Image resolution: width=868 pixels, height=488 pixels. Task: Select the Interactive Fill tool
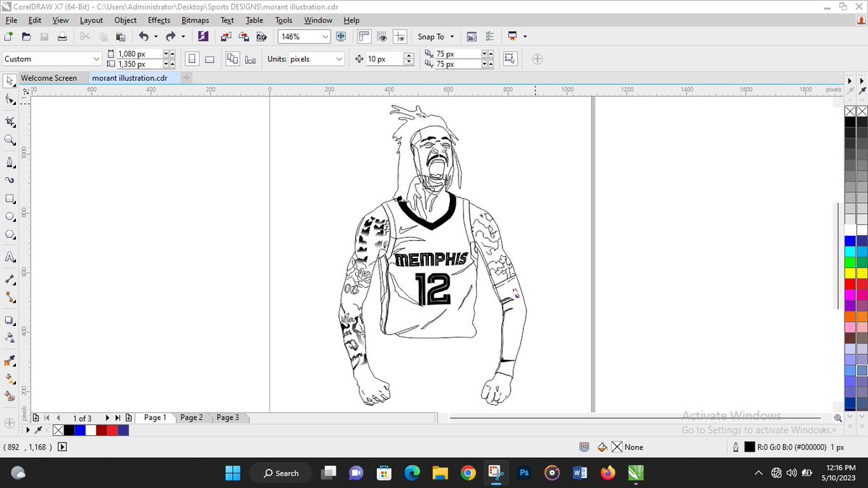tap(10, 378)
